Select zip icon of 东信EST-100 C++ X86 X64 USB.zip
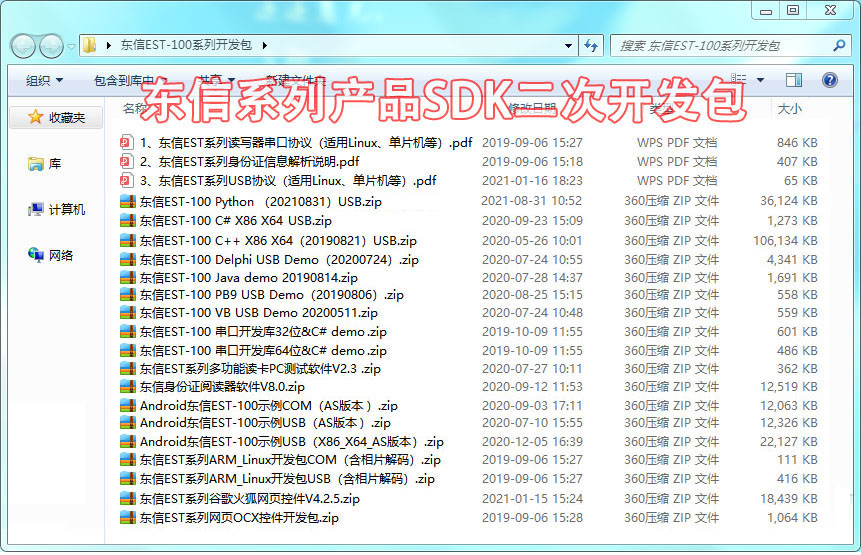The image size is (861, 555). [x=127, y=240]
